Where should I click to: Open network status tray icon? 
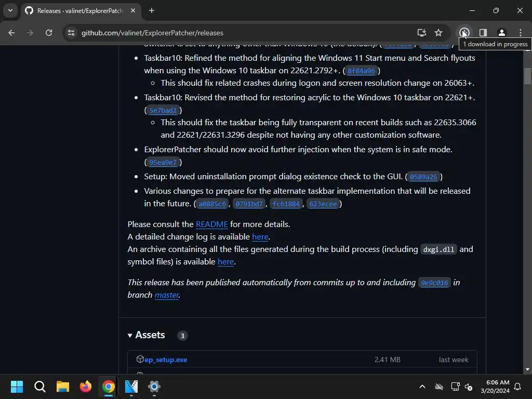coord(455,387)
